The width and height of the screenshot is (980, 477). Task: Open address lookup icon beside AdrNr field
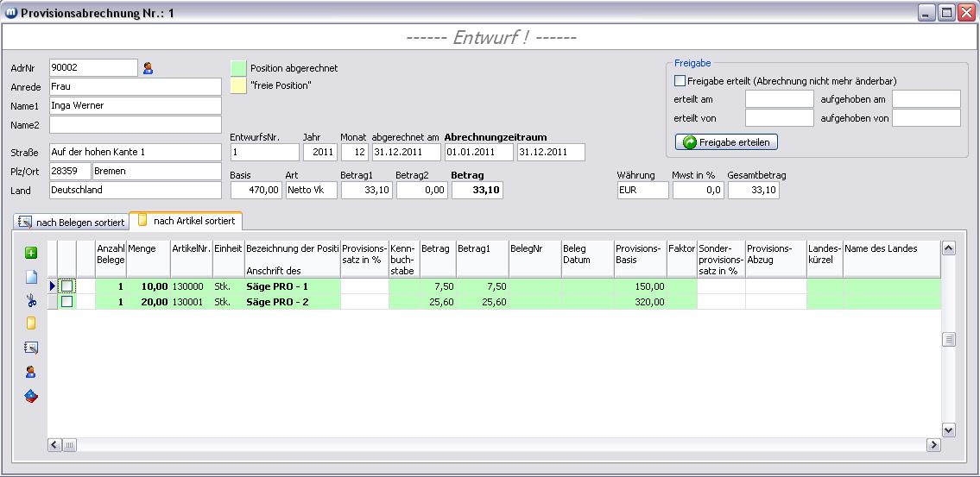(x=148, y=68)
